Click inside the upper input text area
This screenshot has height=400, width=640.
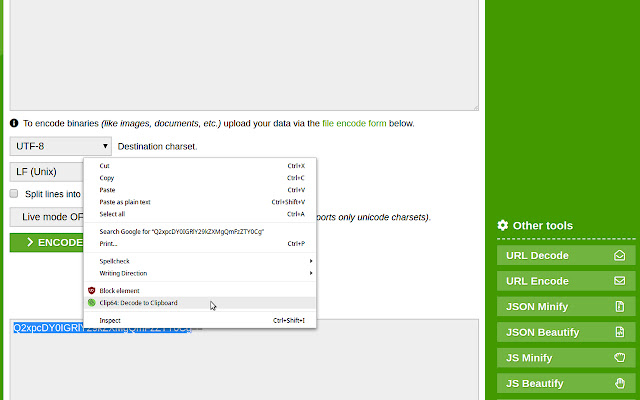[x=244, y=53]
